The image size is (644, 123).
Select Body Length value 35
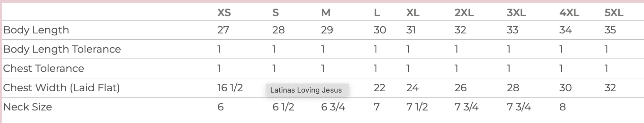pyautogui.click(x=610, y=30)
